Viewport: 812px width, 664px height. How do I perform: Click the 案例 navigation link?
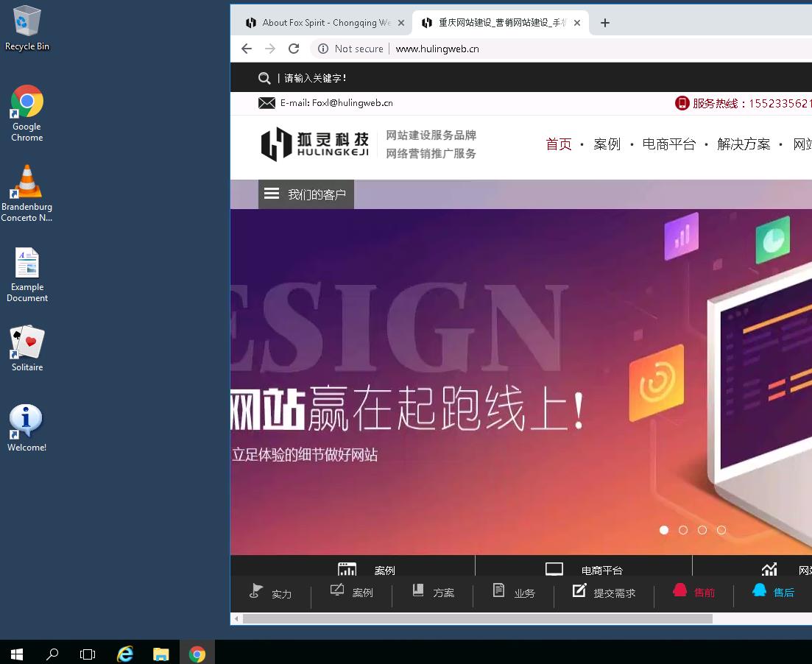[607, 144]
